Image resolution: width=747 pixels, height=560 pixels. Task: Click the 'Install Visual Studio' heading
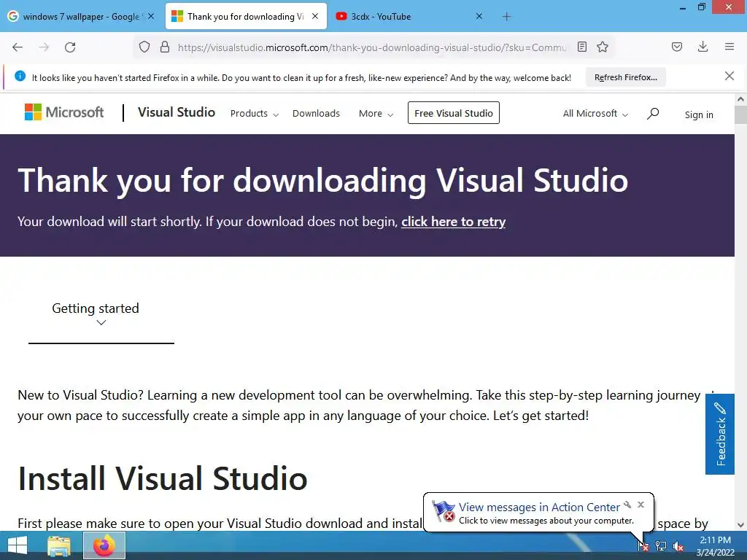tap(163, 478)
